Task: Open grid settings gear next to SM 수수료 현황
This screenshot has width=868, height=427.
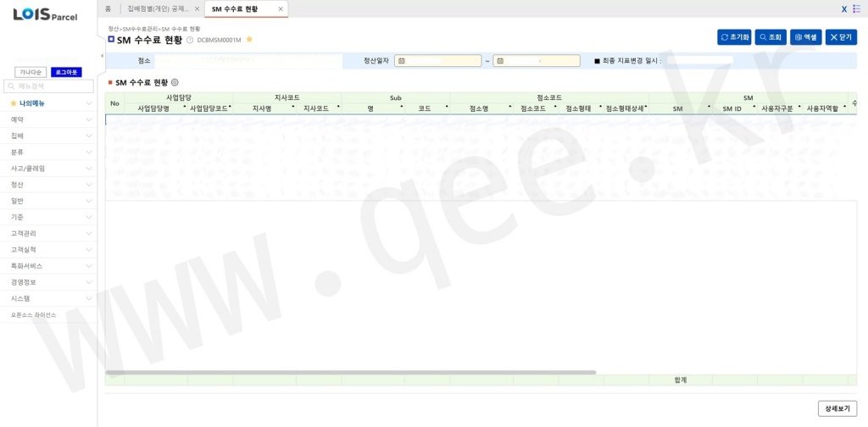Action: pyautogui.click(x=175, y=82)
